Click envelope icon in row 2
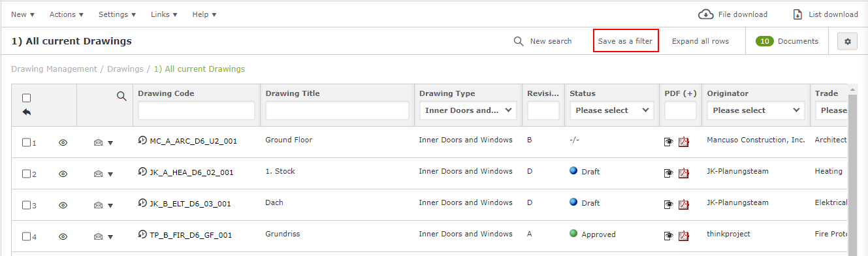Image resolution: width=868 pixels, height=256 pixels. (x=98, y=174)
